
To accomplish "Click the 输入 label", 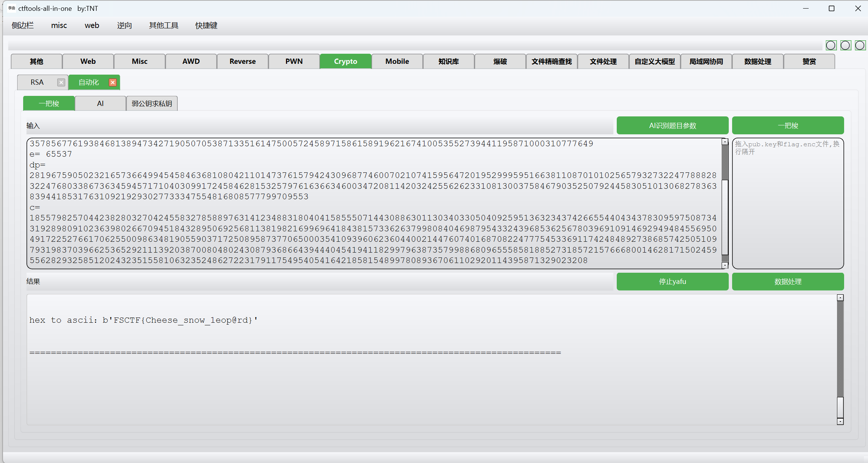I will pos(33,126).
